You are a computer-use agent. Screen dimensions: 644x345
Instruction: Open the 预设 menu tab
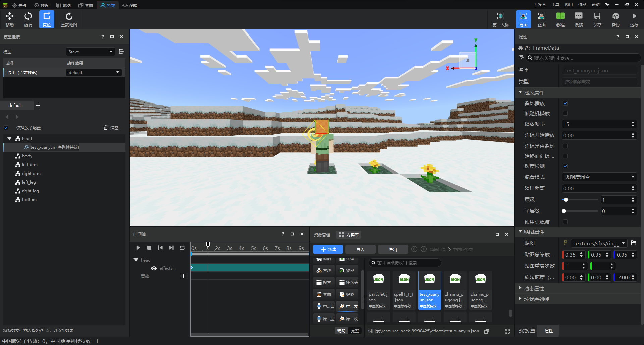click(x=42, y=5)
